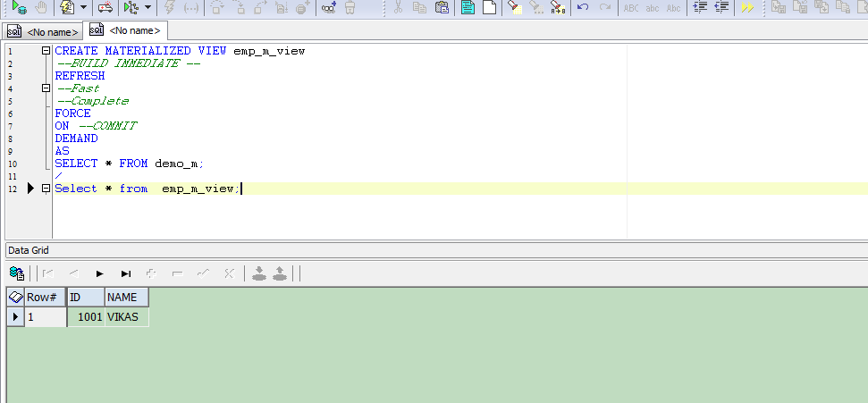Click the Find and Replace A→B icon
Viewport: 868px width, 403px height.
[558, 7]
